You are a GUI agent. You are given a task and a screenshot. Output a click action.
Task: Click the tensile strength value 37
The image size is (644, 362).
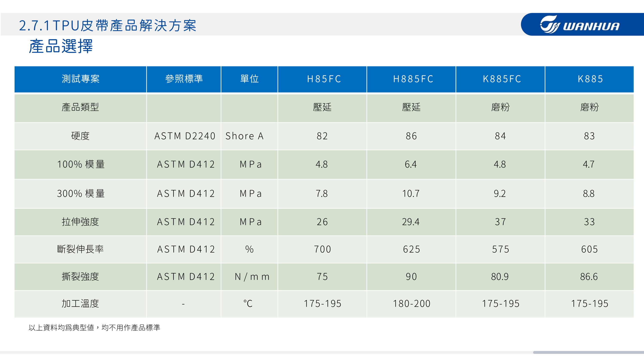coord(500,222)
